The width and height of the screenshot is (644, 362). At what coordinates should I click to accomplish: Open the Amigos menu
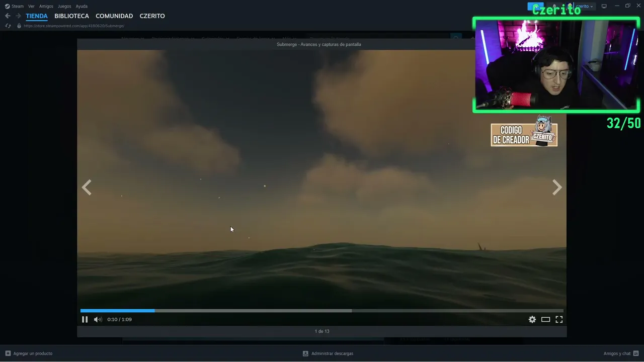(x=46, y=6)
